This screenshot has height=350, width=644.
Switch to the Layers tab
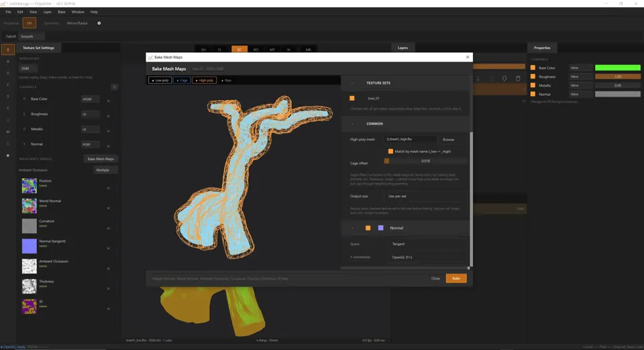tap(402, 48)
